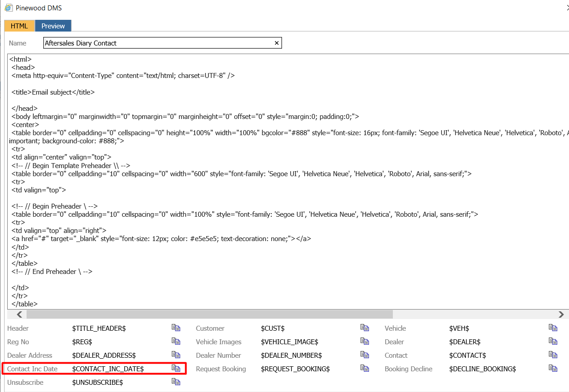Click the Begin Template Preheader comment line

click(x=71, y=165)
